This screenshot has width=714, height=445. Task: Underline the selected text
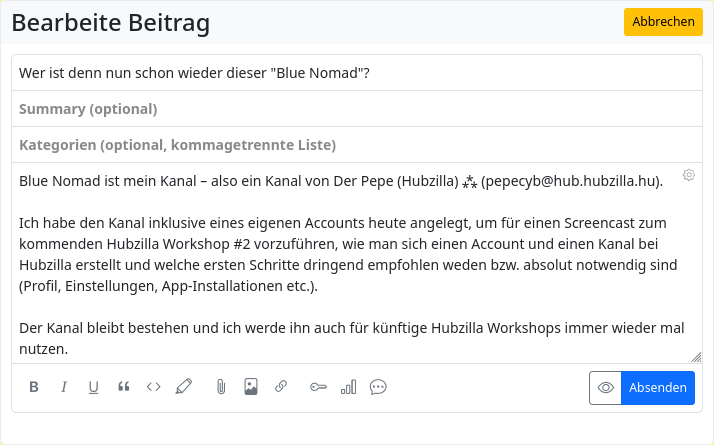[94, 387]
